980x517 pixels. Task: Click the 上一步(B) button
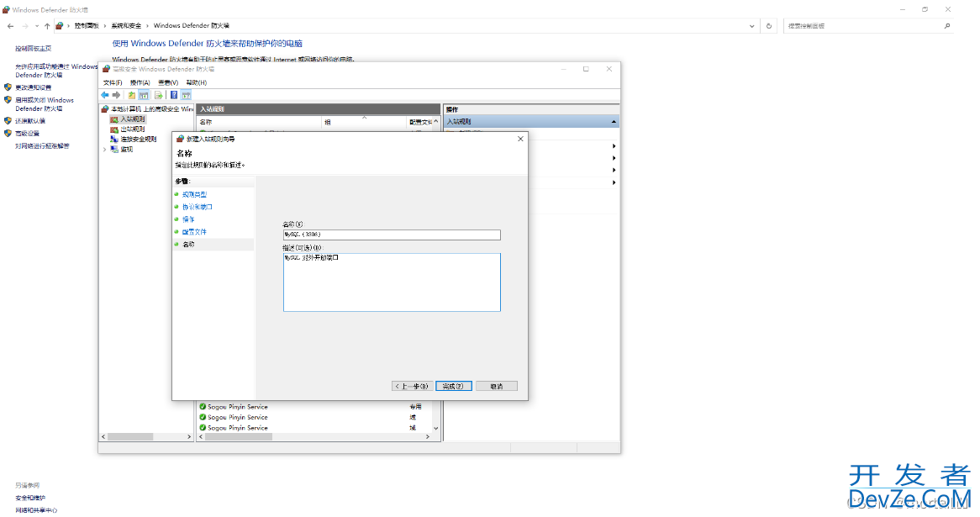(413, 387)
